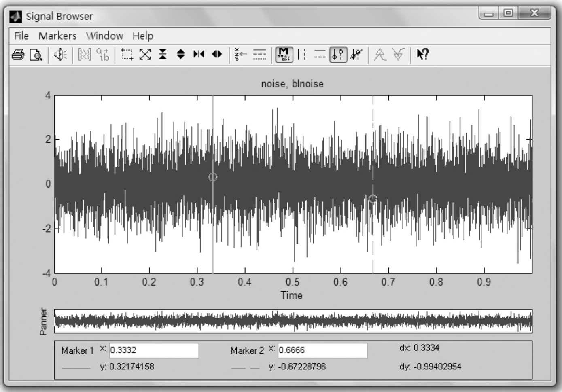This screenshot has width=562, height=392.
Task: Click the Print icon in the toolbar
Action: coord(18,54)
